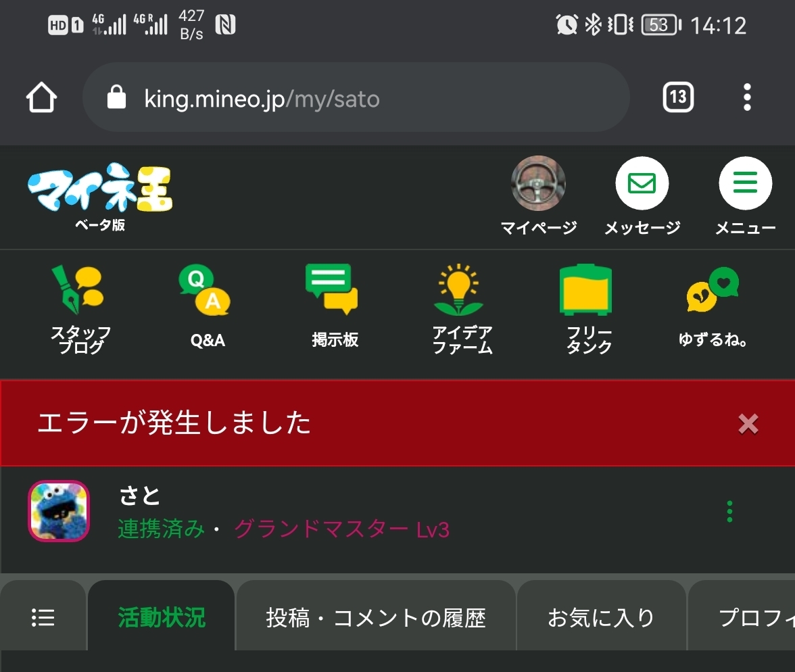The width and height of the screenshot is (795, 672).
Task: Tap the 14:12 clock
Action: [719, 26]
